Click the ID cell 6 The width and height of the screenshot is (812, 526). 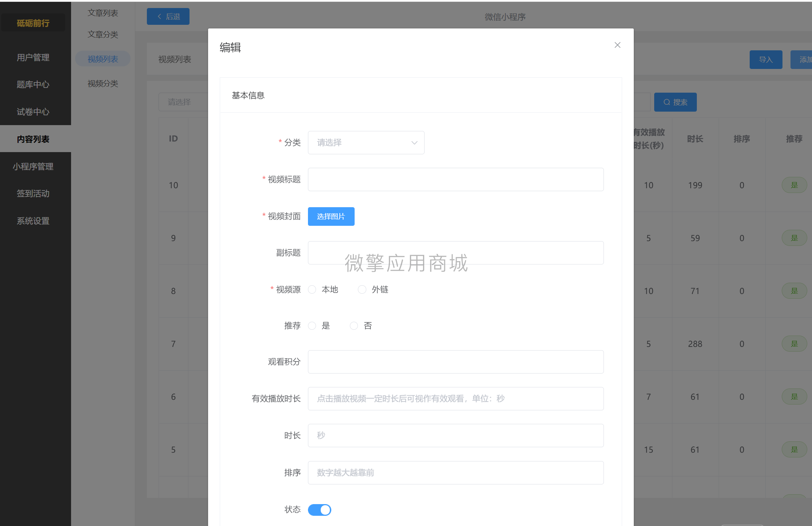tap(173, 397)
